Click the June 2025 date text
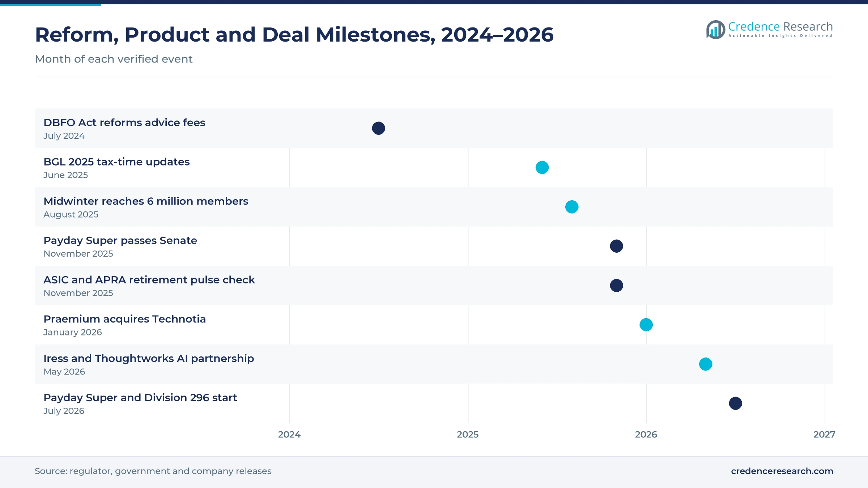 pyautogui.click(x=65, y=175)
